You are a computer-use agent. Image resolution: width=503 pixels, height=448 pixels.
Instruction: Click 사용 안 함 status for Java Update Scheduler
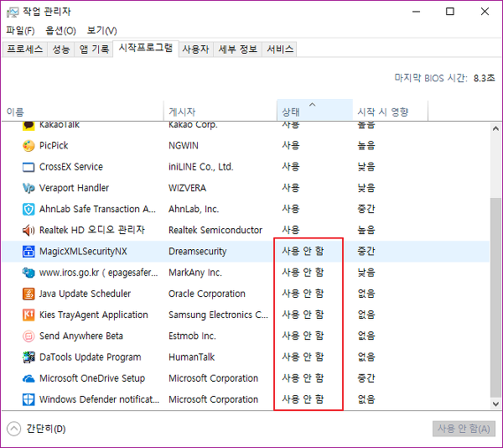[303, 294]
